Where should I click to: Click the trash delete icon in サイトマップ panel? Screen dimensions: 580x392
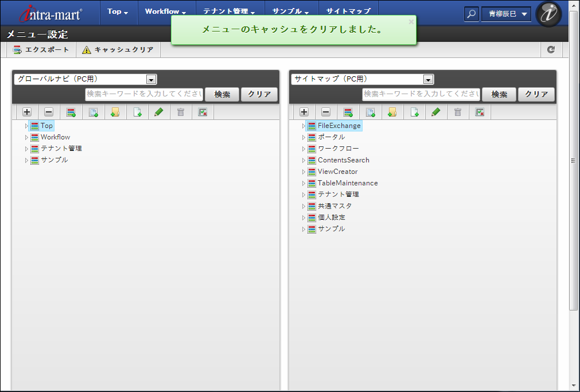[458, 112]
